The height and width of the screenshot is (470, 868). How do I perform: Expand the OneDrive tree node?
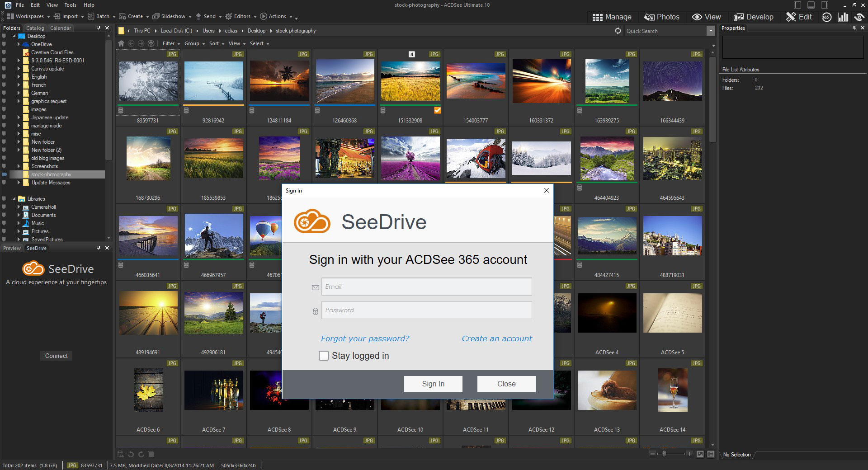click(x=19, y=44)
